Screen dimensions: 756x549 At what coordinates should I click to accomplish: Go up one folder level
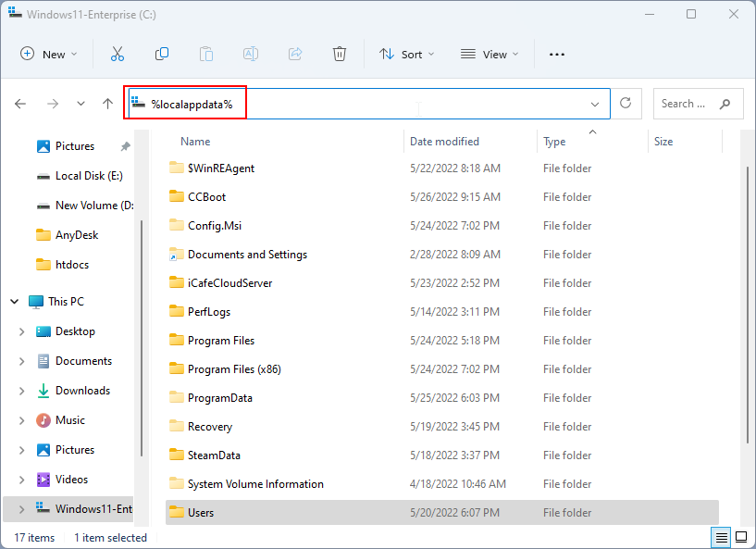pyautogui.click(x=107, y=105)
